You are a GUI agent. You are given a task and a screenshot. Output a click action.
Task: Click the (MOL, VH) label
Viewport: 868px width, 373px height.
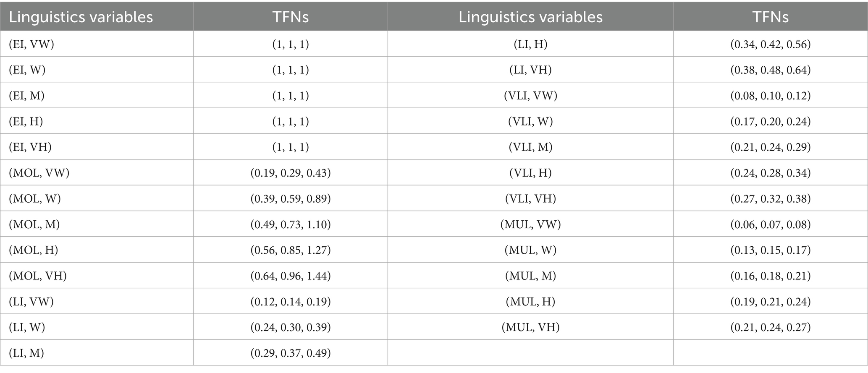coord(38,276)
